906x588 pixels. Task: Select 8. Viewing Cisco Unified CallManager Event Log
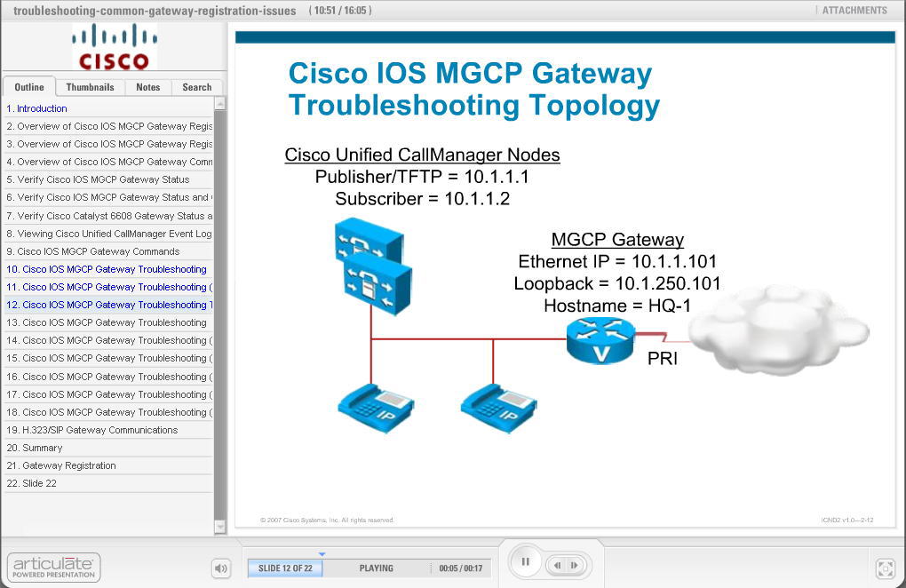108,234
